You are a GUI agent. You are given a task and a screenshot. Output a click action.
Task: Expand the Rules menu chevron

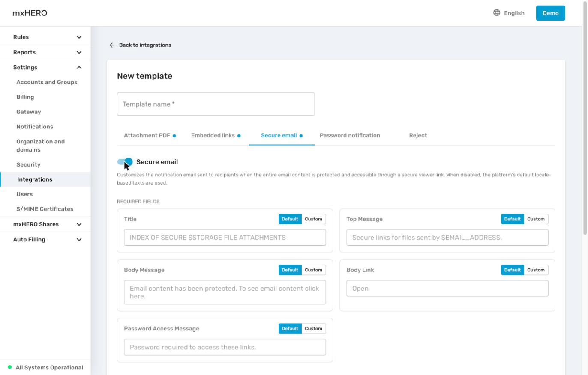point(79,37)
